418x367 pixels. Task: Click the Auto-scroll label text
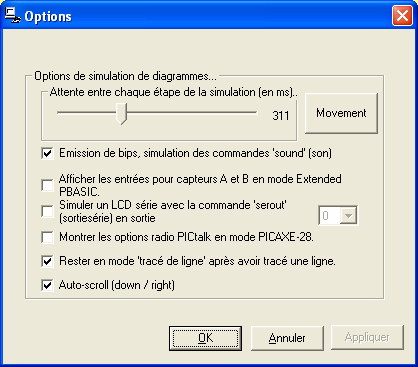117,285
